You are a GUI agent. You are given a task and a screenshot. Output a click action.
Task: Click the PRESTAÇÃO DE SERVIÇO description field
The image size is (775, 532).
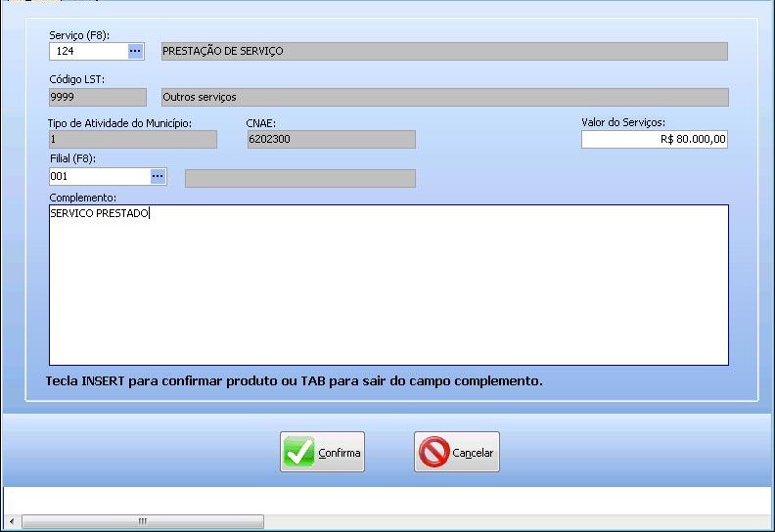[x=443, y=51]
